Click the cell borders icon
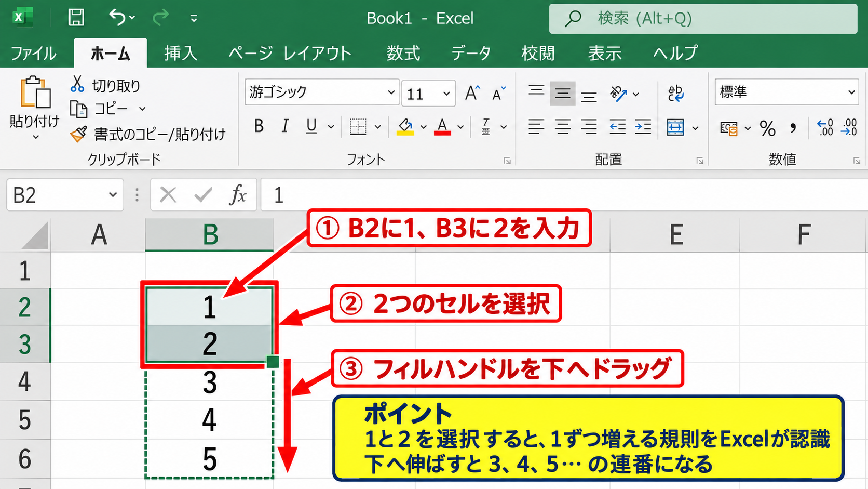868x489 pixels. pyautogui.click(x=358, y=126)
